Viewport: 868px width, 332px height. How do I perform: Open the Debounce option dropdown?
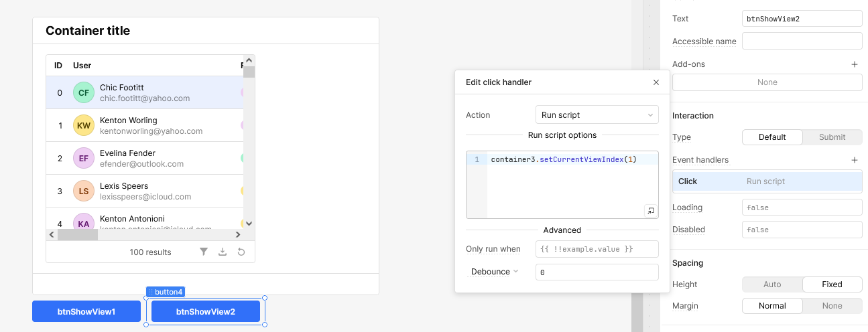(x=495, y=272)
